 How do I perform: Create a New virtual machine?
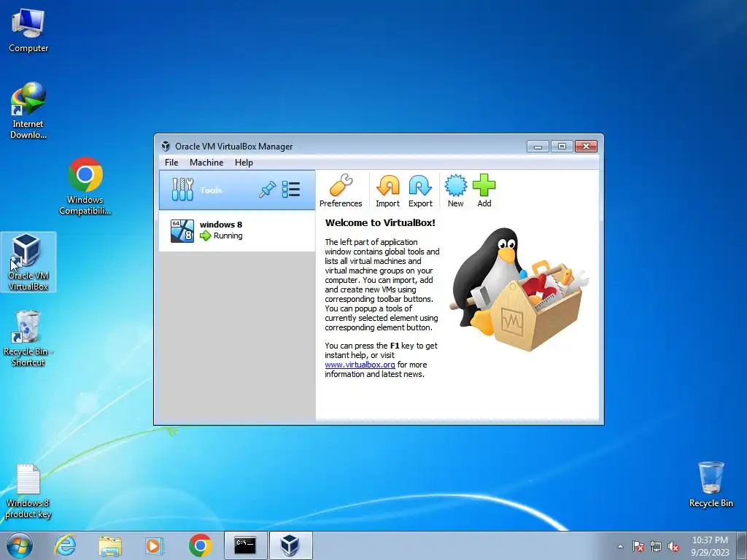click(455, 190)
